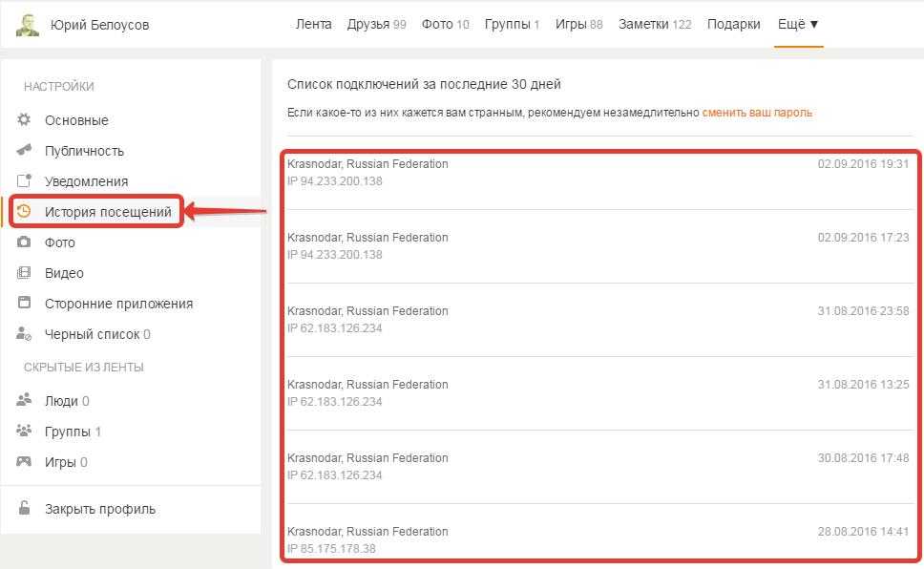
Task: Open the Друзья 99 tab
Action: pyautogui.click(x=376, y=24)
